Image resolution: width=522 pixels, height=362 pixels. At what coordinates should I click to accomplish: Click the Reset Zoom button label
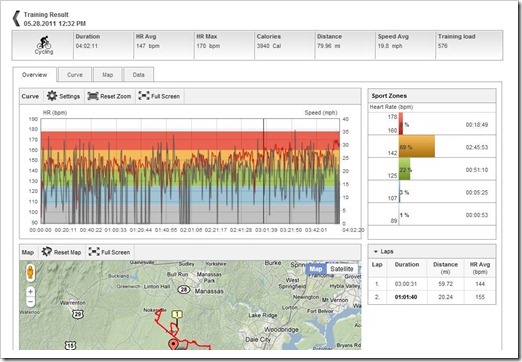(115, 96)
